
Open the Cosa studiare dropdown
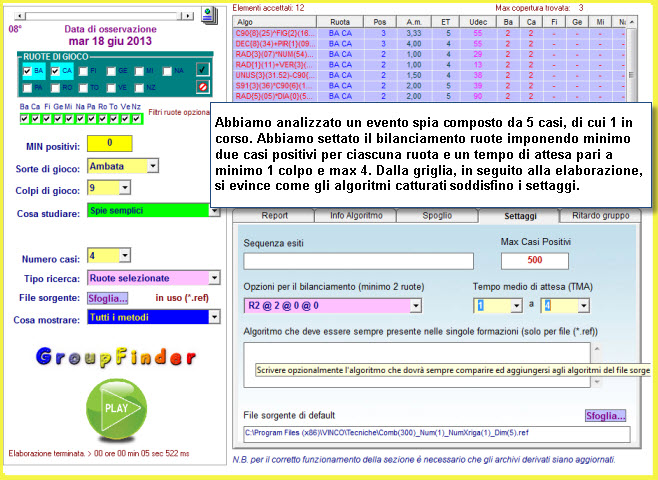pos(214,211)
